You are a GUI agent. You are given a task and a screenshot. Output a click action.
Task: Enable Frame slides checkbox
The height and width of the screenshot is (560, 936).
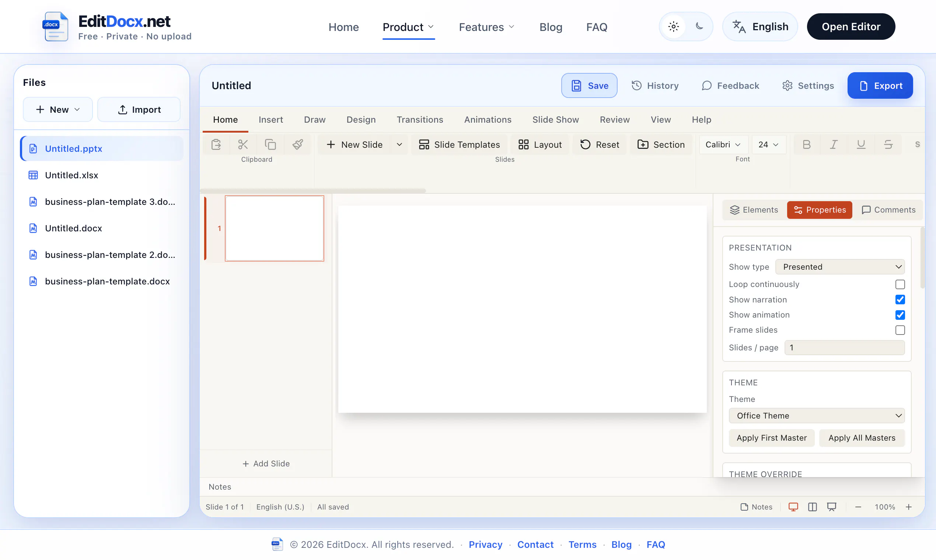(900, 330)
